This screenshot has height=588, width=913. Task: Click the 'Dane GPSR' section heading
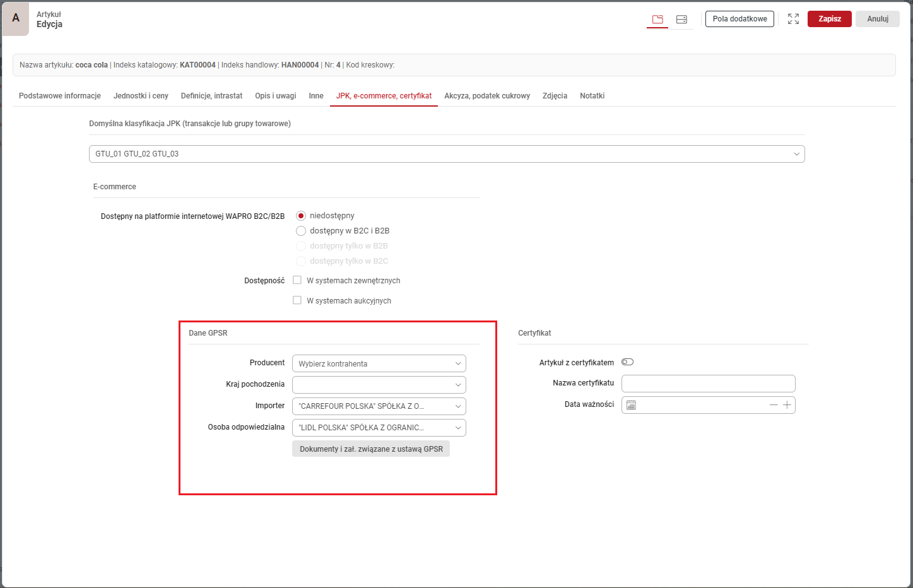click(x=208, y=333)
